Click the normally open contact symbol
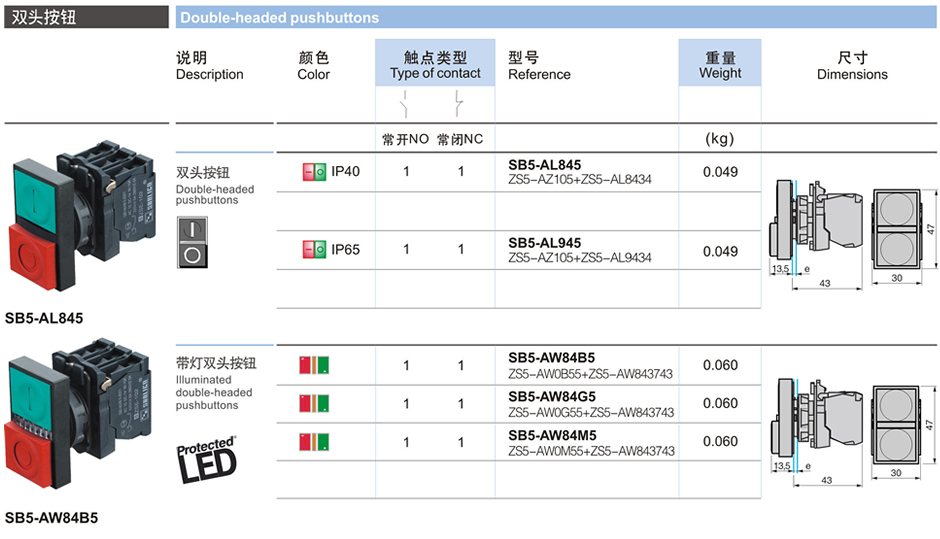 405,102
